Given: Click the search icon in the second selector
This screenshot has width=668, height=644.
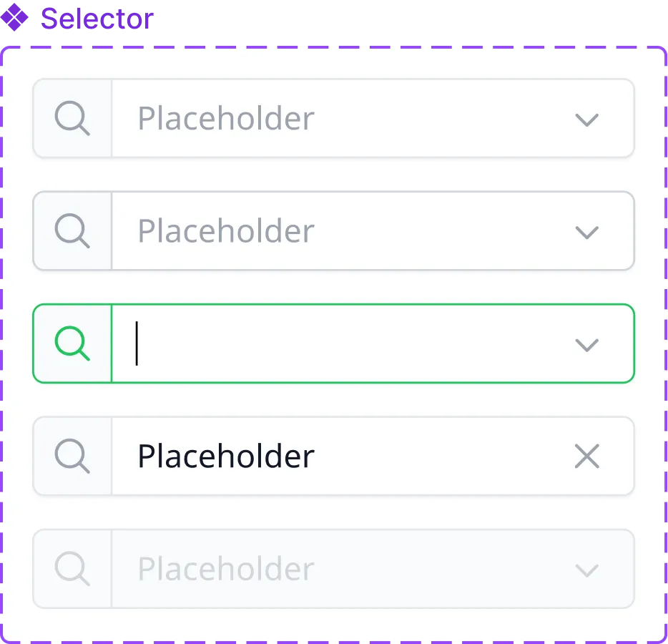Looking at the screenshot, I should [x=72, y=231].
